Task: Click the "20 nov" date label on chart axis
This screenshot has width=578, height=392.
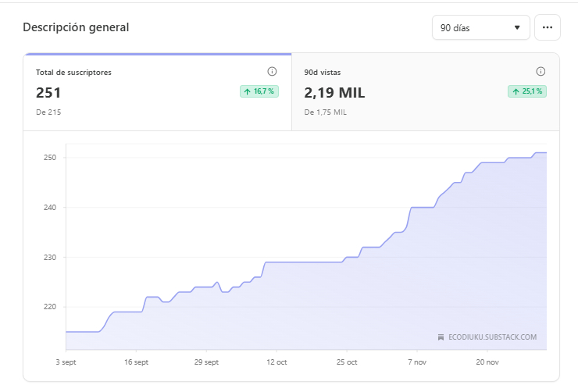Action: pyautogui.click(x=487, y=362)
